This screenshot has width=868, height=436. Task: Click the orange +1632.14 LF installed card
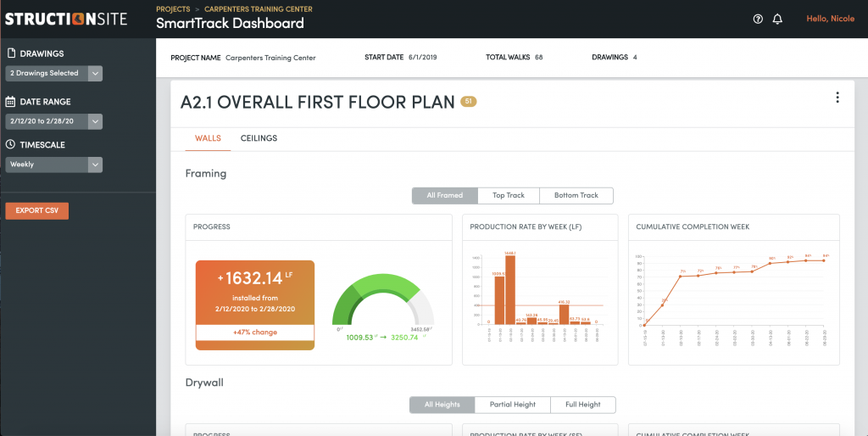click(x=254, y=305)
